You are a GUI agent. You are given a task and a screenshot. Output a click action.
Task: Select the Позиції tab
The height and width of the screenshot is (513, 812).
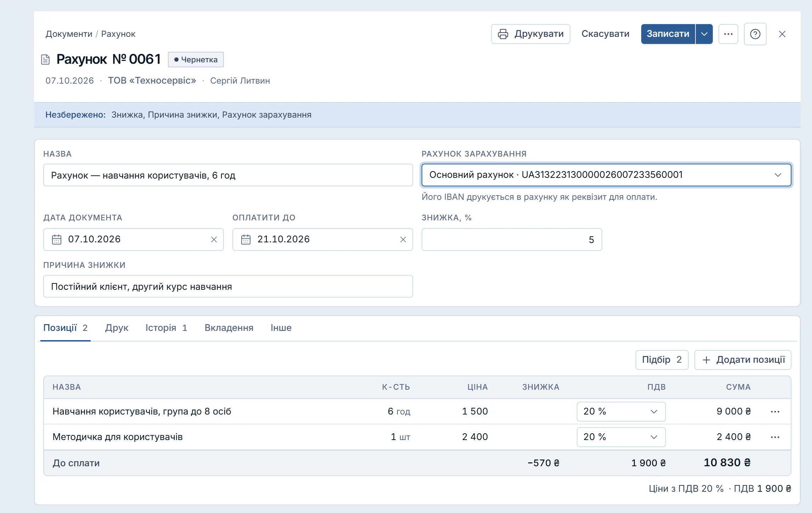tap(65, 328)
